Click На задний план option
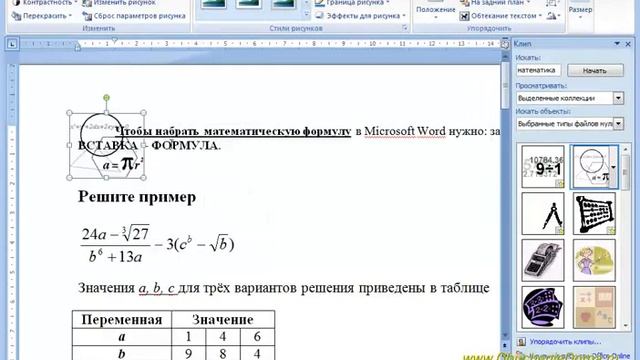Screen dimensions: 640x360 point(496,2)
